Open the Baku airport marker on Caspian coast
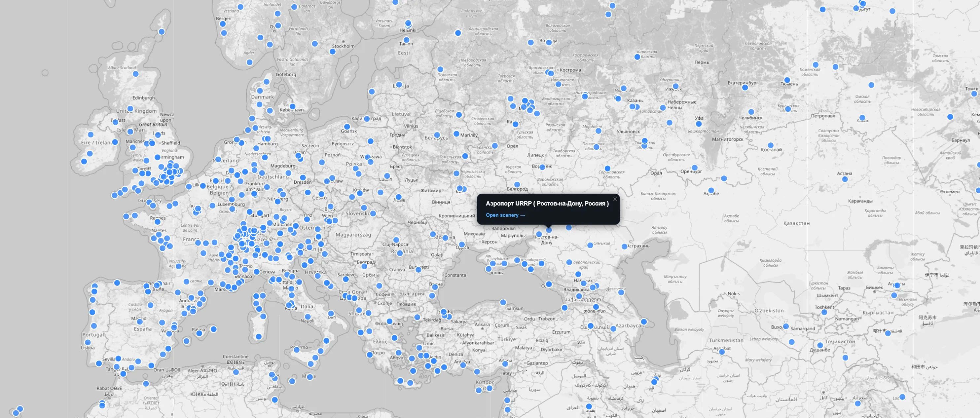The height and width of the screenshot is (418, 980). 644,322
